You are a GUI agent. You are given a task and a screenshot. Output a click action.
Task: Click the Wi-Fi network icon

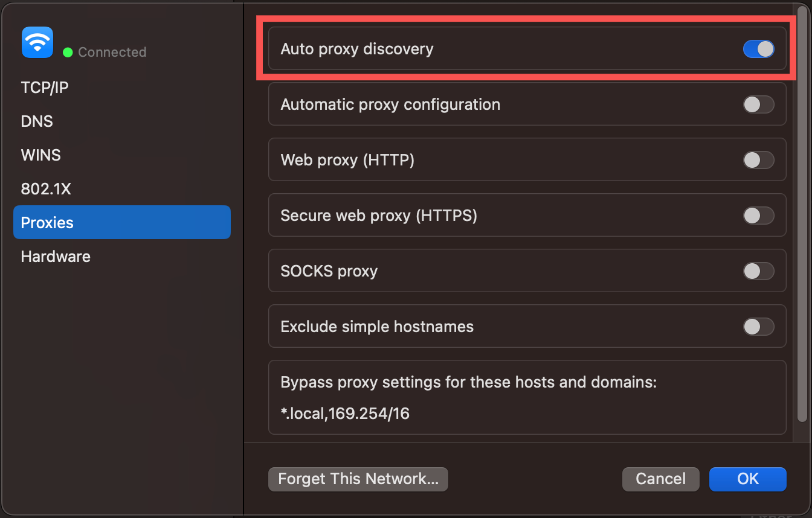pos(37,42)
